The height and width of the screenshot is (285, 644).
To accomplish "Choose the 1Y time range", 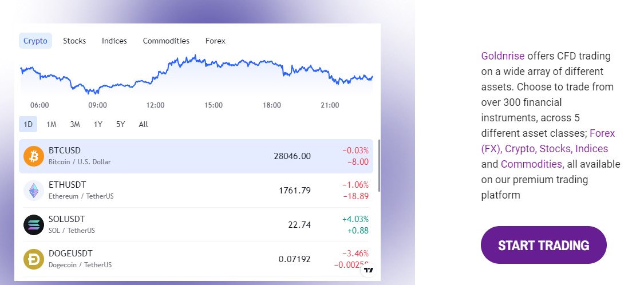I will [98, 124].
